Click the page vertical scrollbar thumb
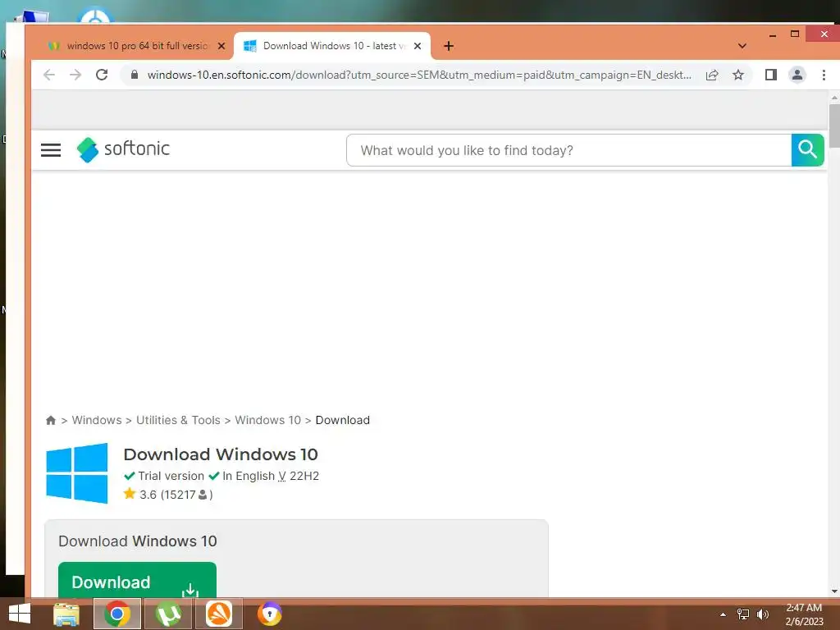840x630 pixels. click(834, 126)
